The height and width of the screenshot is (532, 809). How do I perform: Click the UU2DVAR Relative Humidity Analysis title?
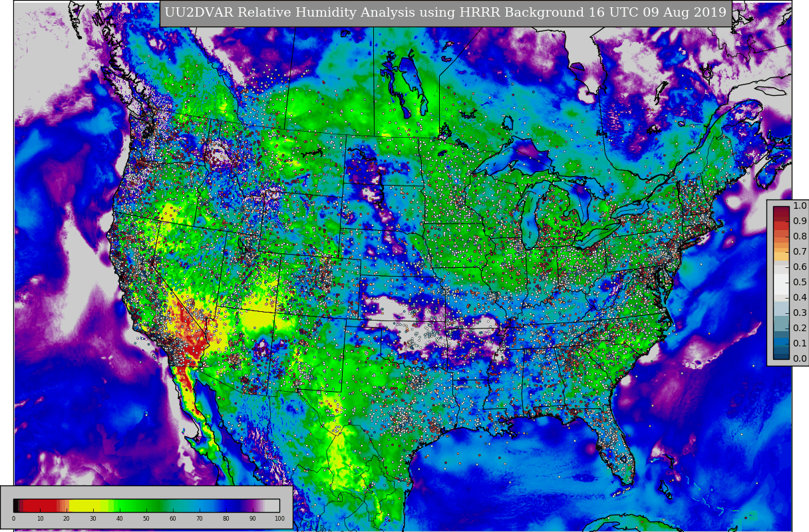[x=446, y=13]
